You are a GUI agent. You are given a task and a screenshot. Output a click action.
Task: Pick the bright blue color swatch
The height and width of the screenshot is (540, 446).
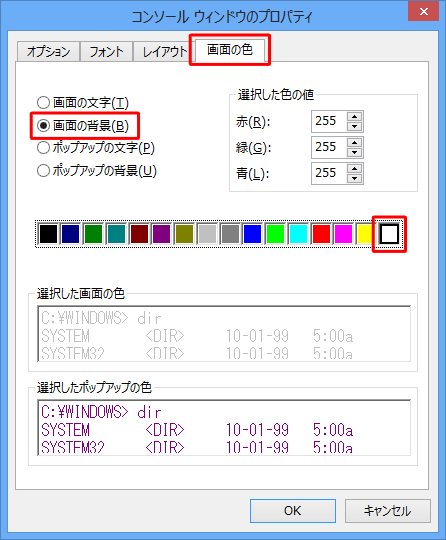coord(252,234)
